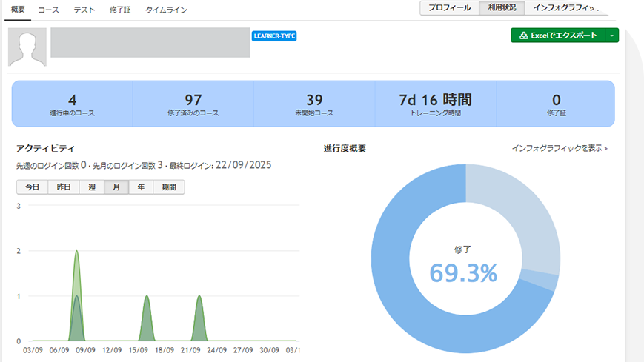The width and height of the screenshot is (644, 362).
Task: Go to the 修了証 tab
Action: point(119,10)
